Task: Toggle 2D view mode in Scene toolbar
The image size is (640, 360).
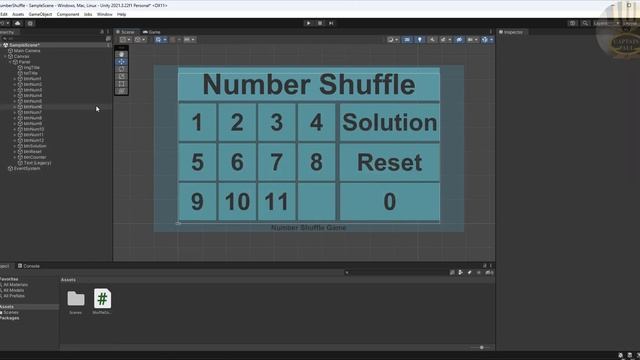Action: point(407,40)
